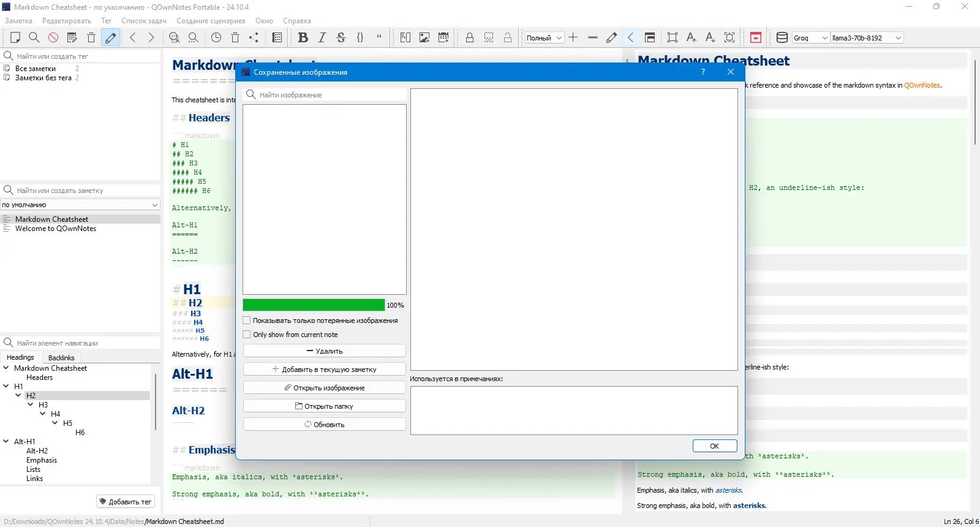The image size is (980, 527).
Task: Click the red prohibited-circle toolbar icon
Action: tap(53, 37)
